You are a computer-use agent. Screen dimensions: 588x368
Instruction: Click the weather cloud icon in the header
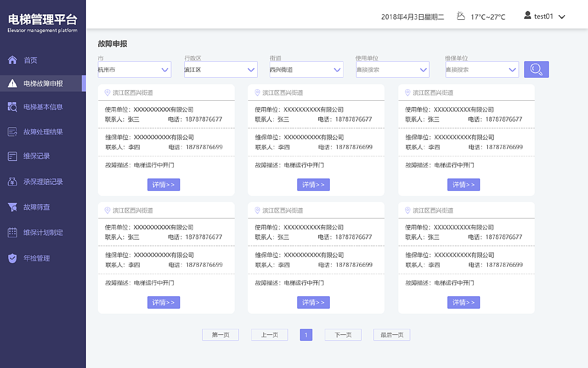461,16
